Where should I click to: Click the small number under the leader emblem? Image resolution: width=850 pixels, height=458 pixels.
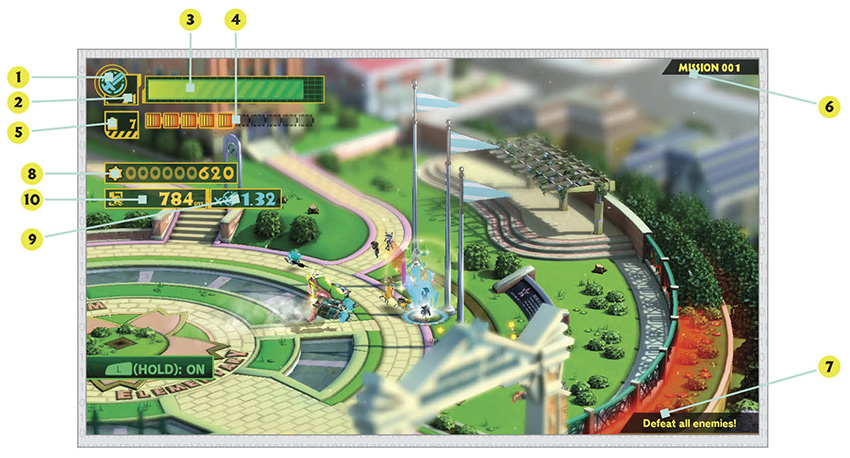tap(128, 99)
